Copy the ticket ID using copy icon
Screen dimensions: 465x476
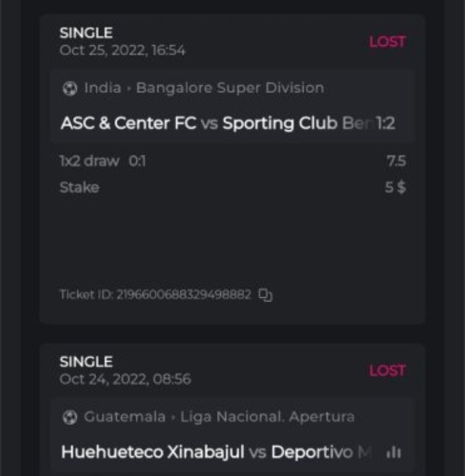tap(265, 295)
